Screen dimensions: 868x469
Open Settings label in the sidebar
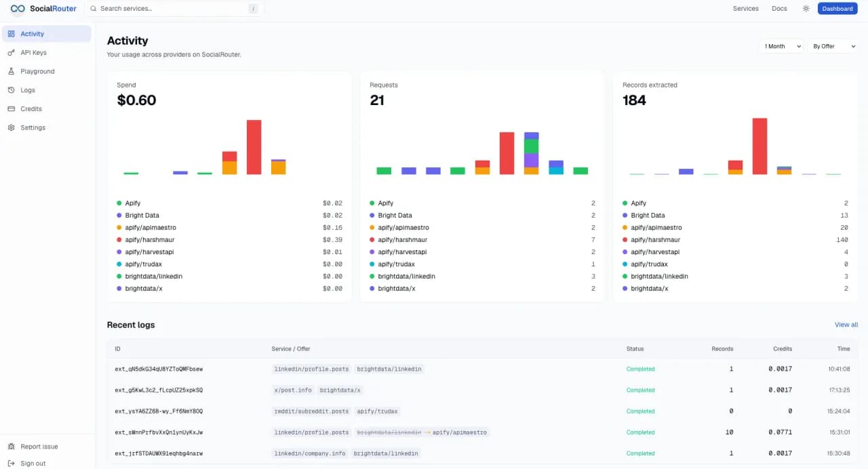[33, 127]
